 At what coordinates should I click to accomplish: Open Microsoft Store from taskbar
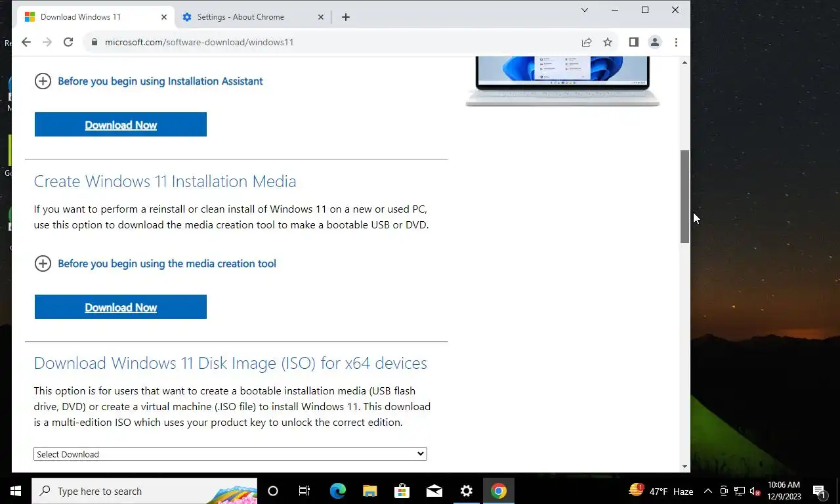402,491
